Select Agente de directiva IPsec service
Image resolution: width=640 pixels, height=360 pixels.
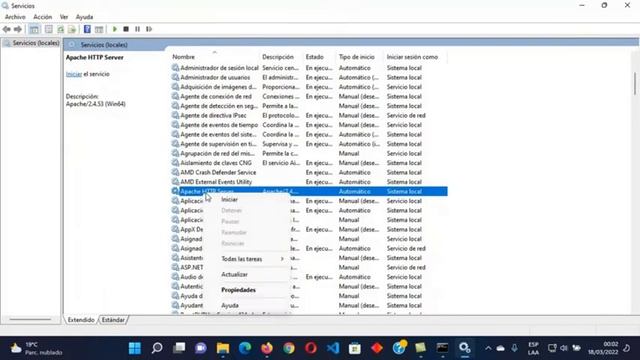click(x=309, y=116)
